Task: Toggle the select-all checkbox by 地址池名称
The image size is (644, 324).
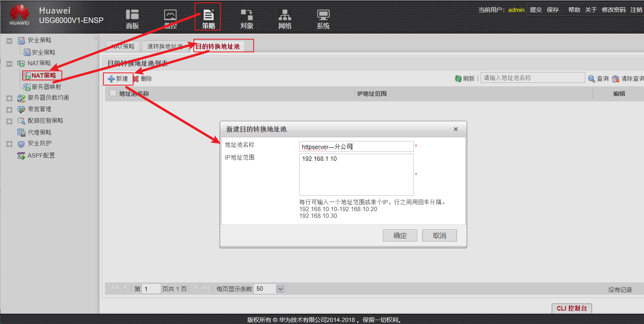Action: click(x=113, y=93)
